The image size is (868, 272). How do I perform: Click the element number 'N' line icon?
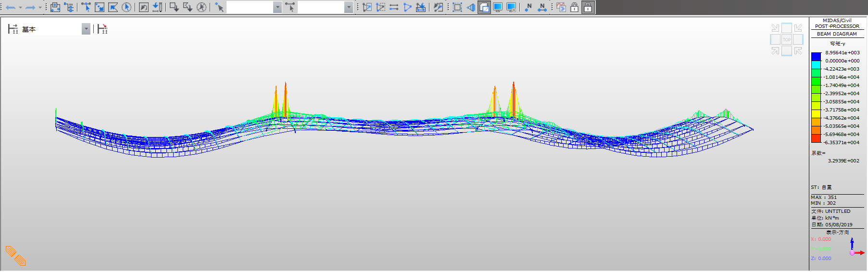[542, 7]
